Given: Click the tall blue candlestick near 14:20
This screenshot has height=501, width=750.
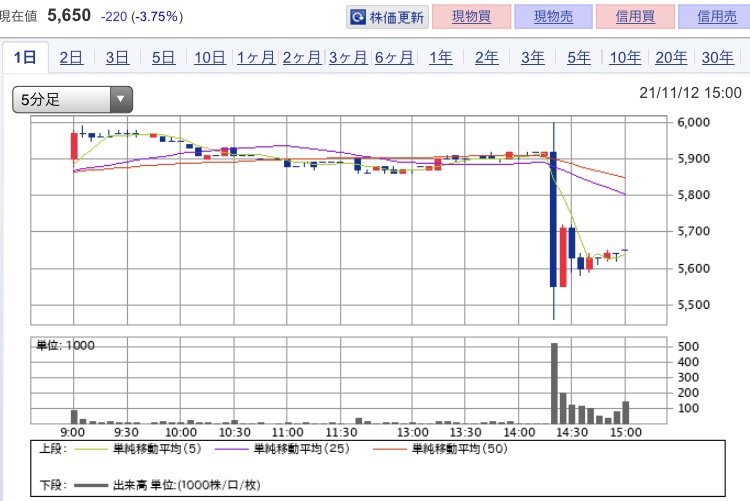Looking at the screenshot, I should [x=553, y=219].
